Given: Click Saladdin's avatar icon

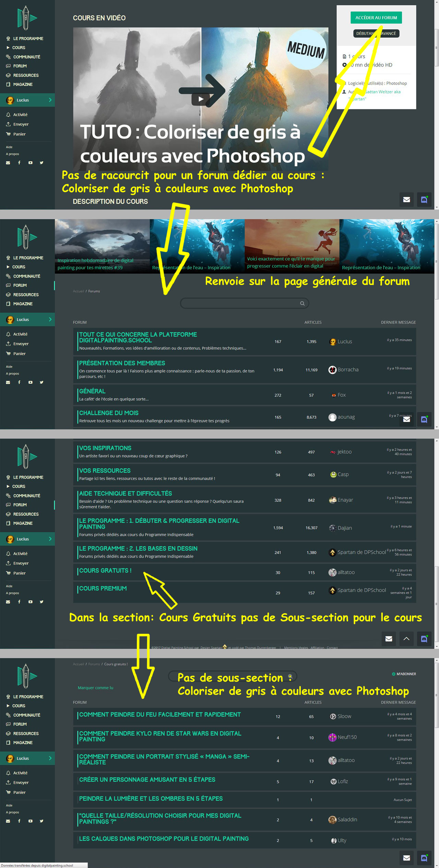Looking at the screenshot, I should coord(332,819).
